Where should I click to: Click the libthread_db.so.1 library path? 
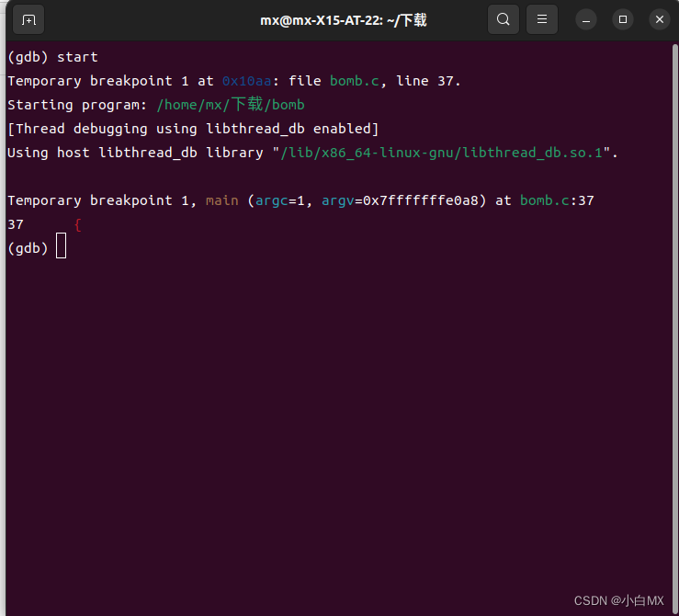tap(441, 153)
